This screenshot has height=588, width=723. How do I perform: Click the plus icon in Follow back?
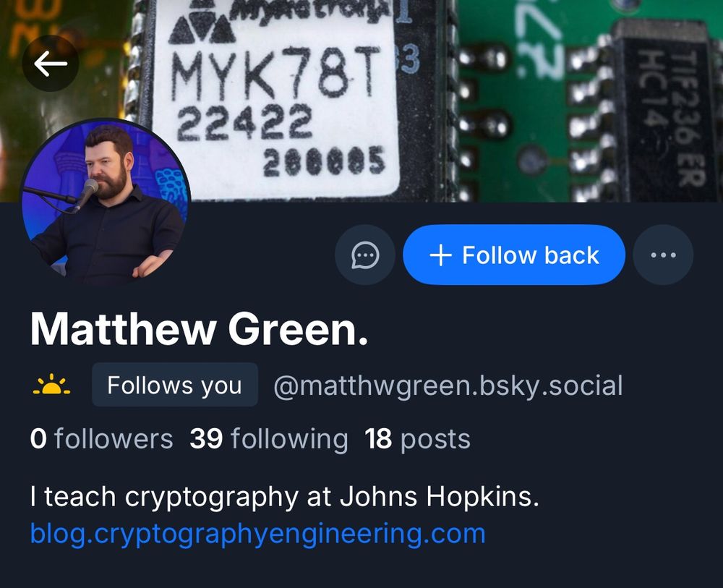pos(440,255)
